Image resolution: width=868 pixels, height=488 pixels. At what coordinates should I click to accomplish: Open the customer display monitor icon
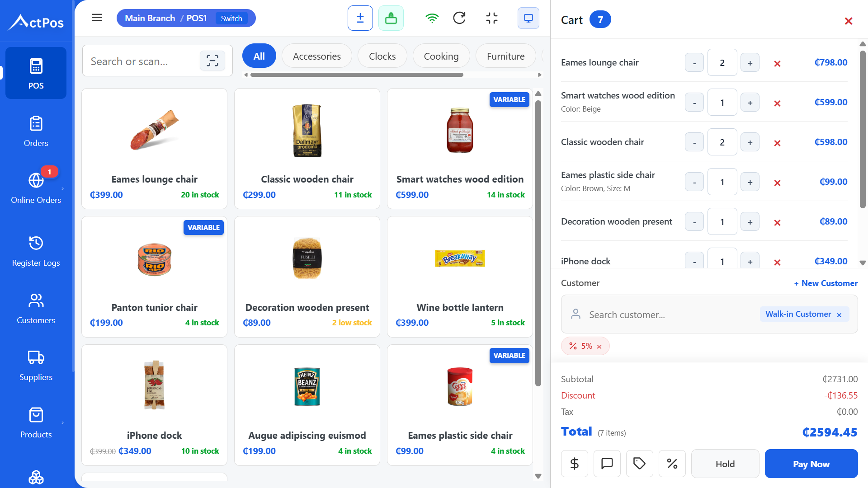528,18
